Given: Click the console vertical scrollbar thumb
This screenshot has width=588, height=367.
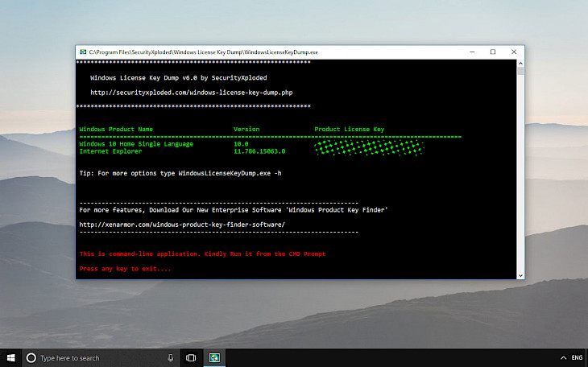Looking at the screenshot, I should [x=520, y=71].
